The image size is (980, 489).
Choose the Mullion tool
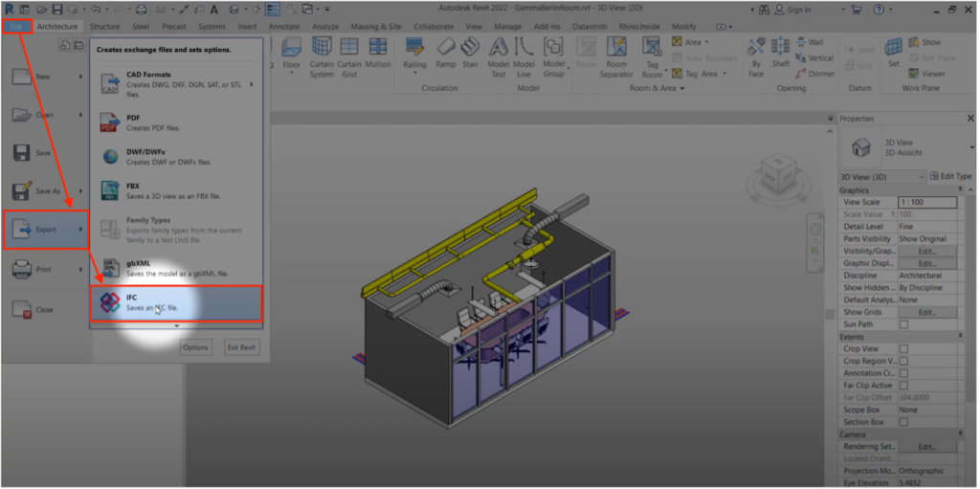coord(377,54)
